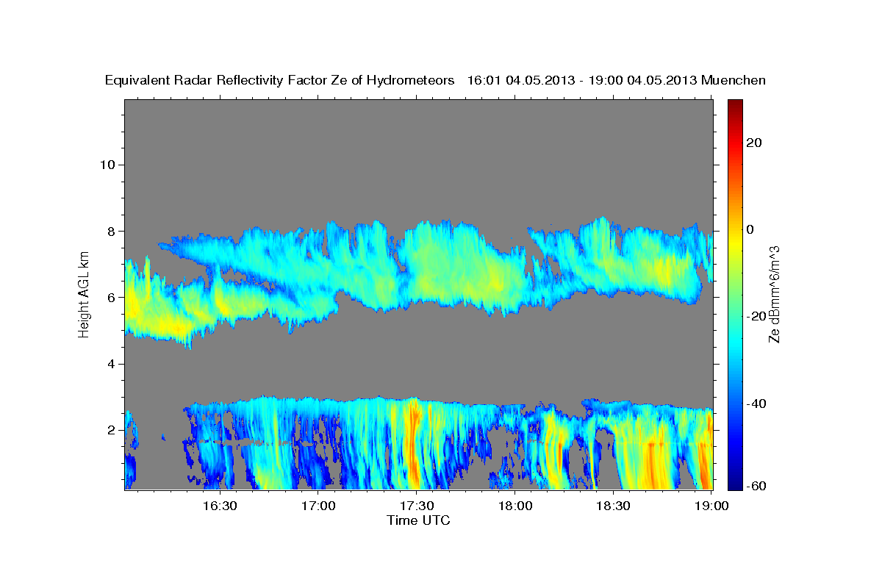Click the colorbar value 20

754,143
